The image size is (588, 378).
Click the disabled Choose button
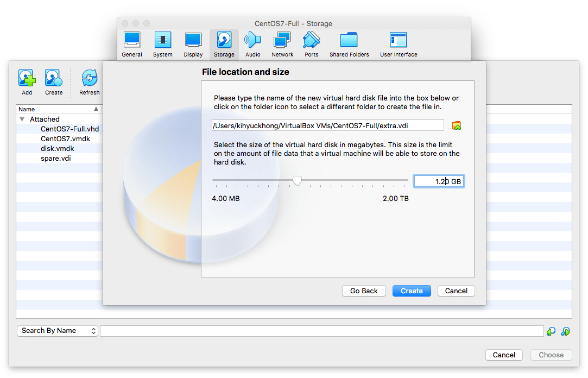pos(551,355)
